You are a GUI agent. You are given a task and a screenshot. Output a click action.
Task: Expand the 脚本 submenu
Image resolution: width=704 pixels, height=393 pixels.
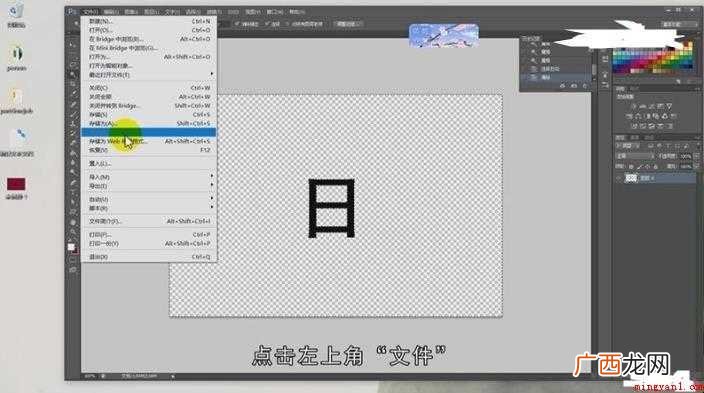click(x=149, y=208)
